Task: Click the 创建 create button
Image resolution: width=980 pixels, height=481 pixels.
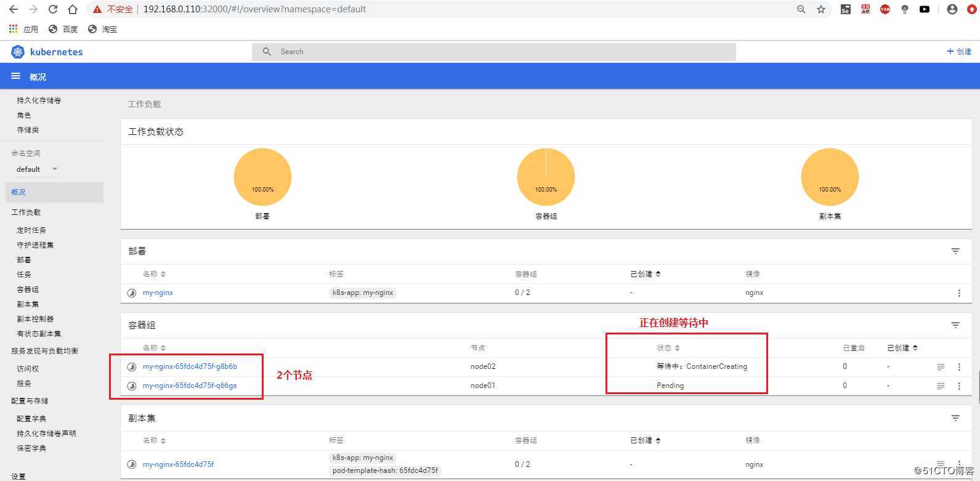Action: click(x=959, y=52)
